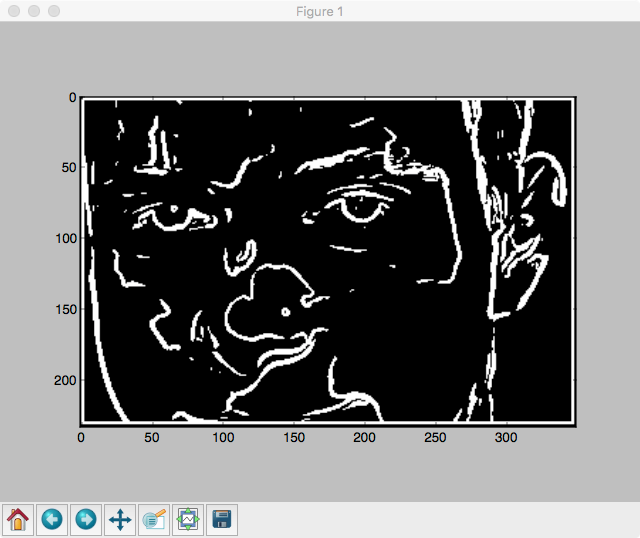Close the Figure 1 window

coord(14,11)
